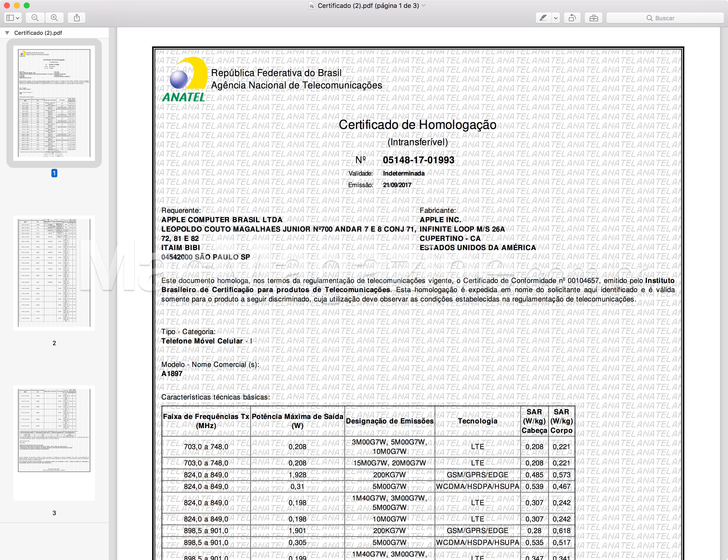
Task: Open the highlight color dropdown arrow
Action: tap(556, 18)
